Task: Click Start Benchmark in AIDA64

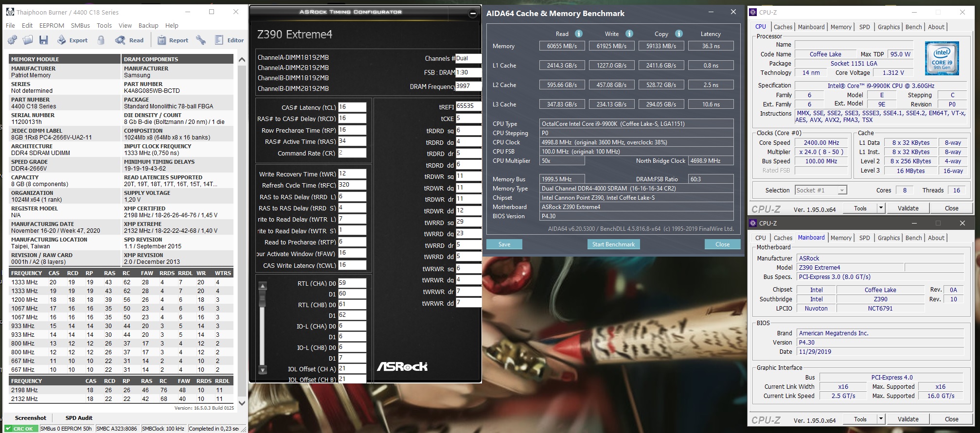Action: (613, 244)
